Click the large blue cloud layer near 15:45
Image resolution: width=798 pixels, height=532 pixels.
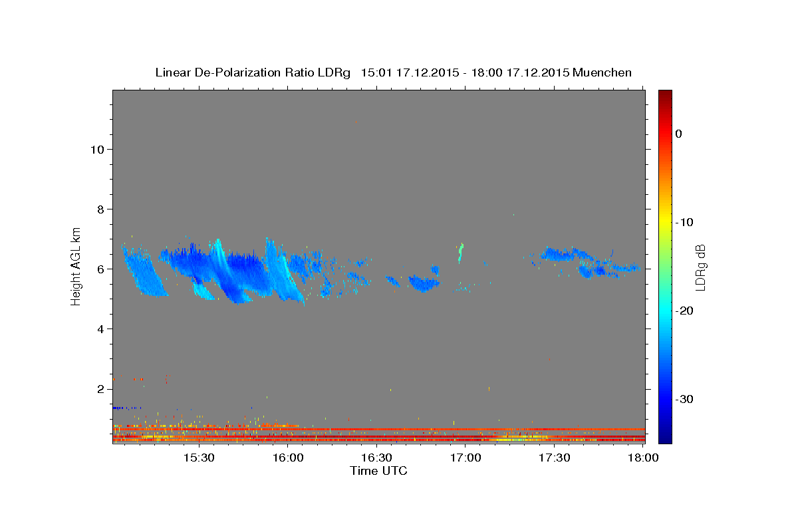[233, 271]
